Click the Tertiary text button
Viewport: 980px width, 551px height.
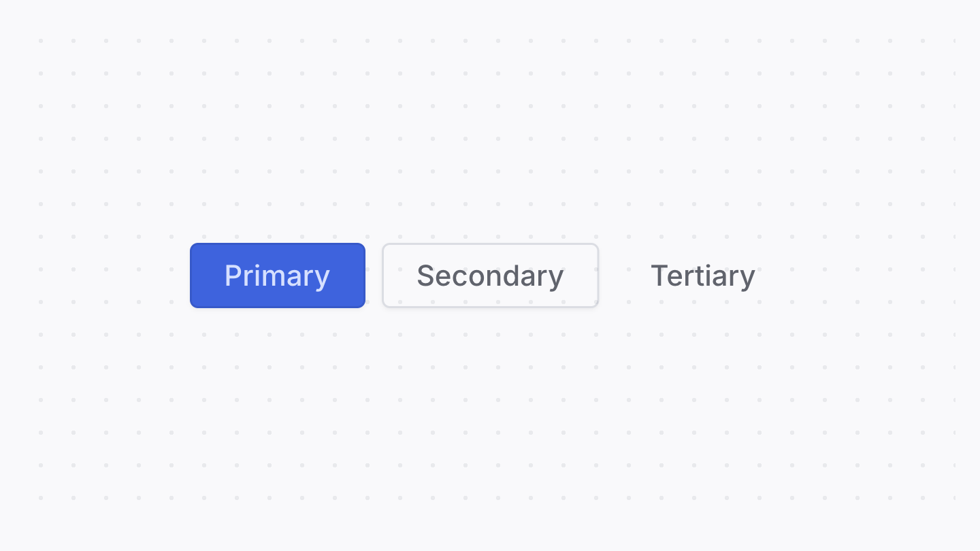click(702, 275)
